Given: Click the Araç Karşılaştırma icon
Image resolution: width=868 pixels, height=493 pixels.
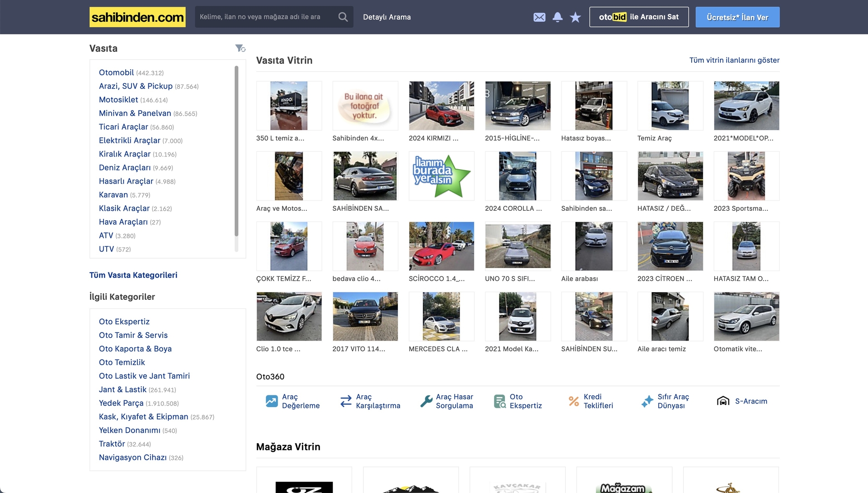Looking at the screenshot, I should tap(344, 401).
